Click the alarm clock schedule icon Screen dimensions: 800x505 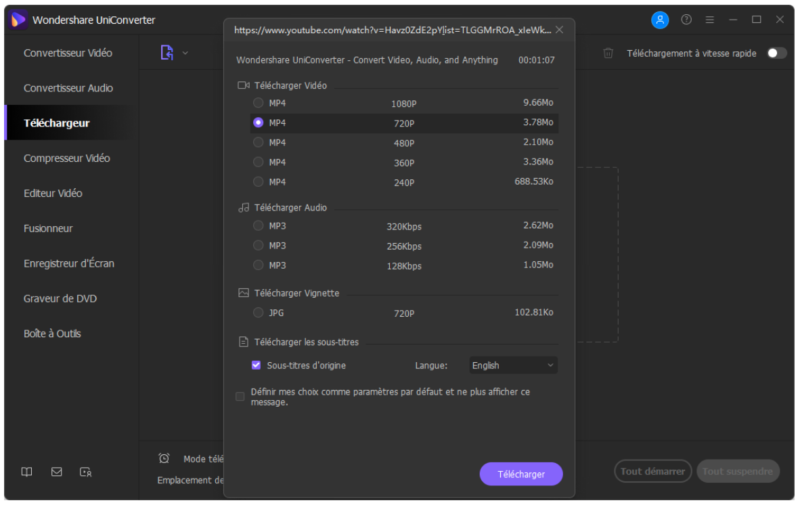point(164,458)
